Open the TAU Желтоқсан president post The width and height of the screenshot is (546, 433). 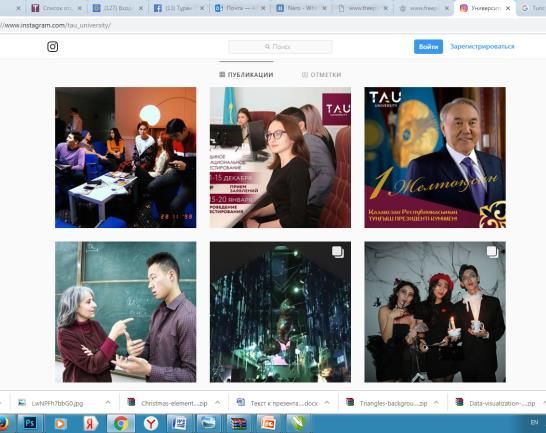(435, 157)
